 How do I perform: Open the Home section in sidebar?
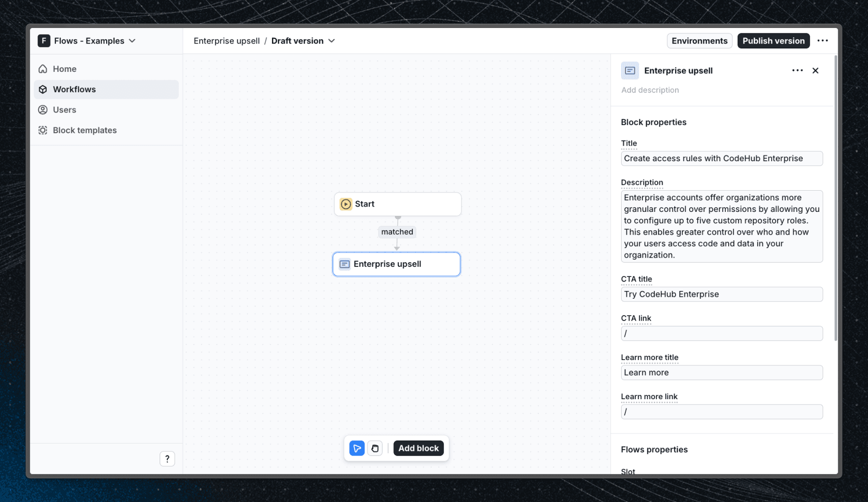point(64,69)
